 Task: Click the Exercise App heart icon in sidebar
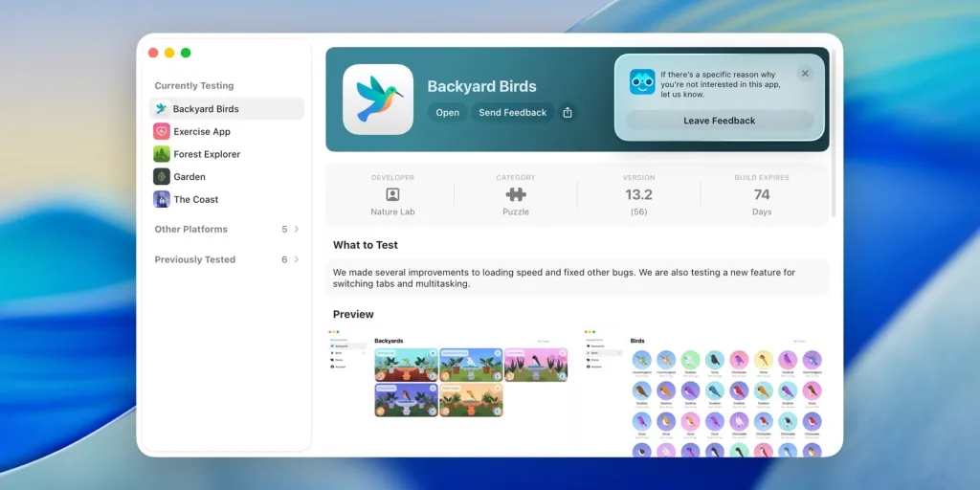pos(162,131)
